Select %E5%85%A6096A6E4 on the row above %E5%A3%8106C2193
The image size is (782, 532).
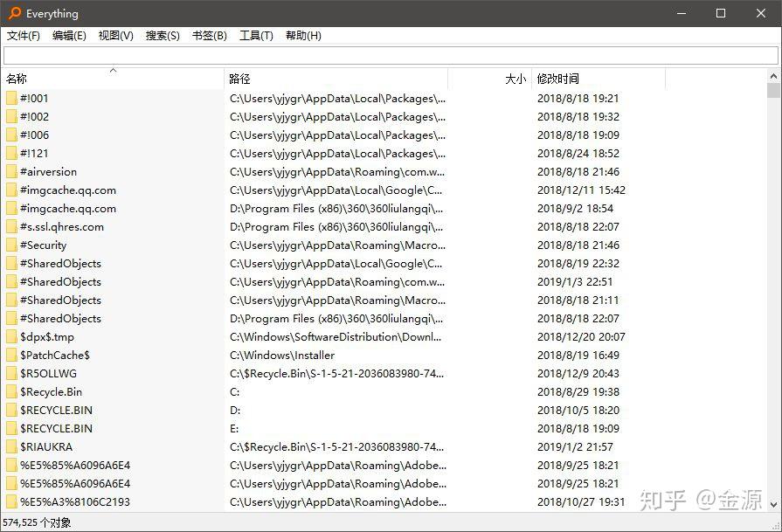pos(75,484)
